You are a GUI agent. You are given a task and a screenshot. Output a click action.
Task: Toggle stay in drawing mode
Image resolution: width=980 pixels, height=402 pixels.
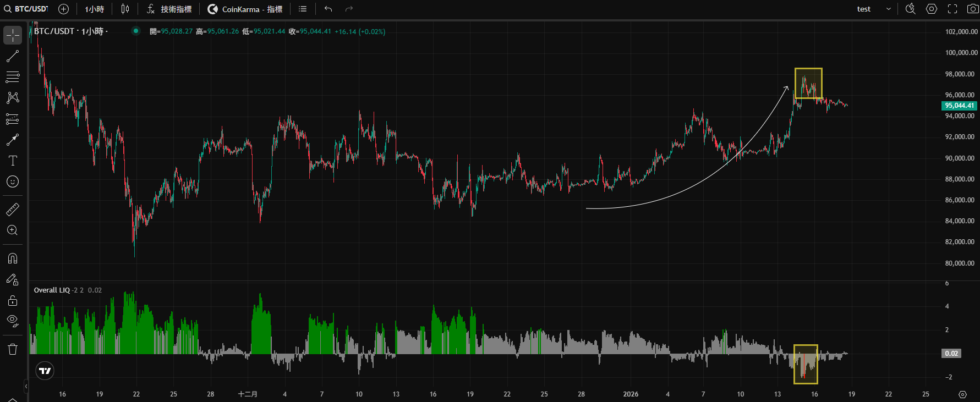[x=13, y=279]
